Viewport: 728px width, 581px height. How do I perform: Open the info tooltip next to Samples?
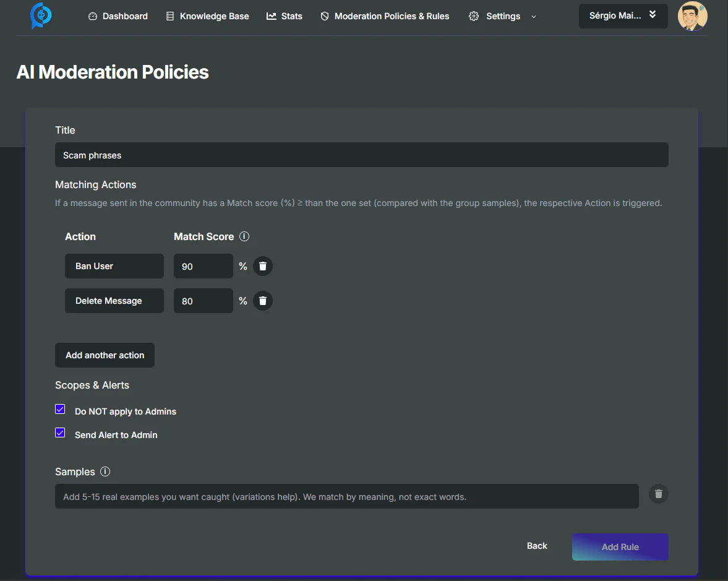click(105, 471)
